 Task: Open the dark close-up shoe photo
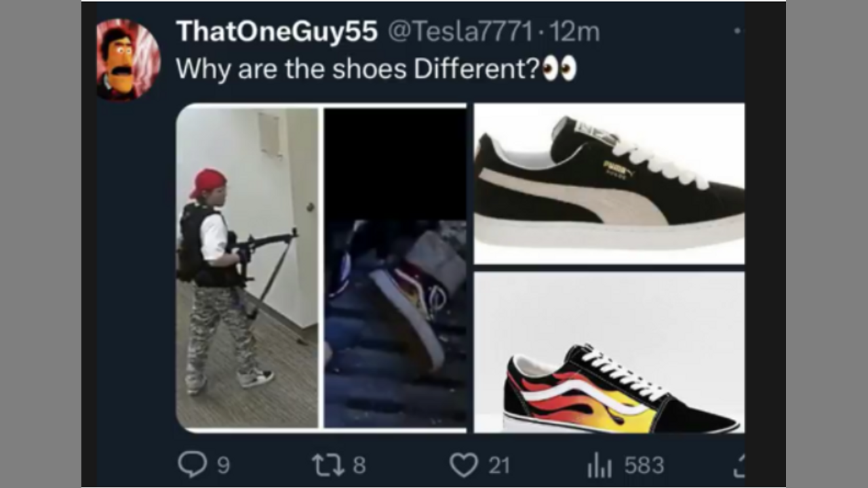pos(395,268)
